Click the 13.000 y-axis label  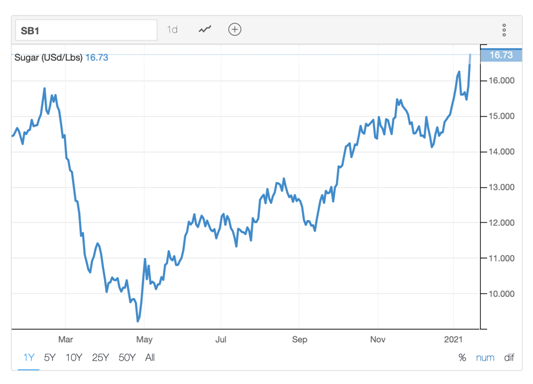501,187
